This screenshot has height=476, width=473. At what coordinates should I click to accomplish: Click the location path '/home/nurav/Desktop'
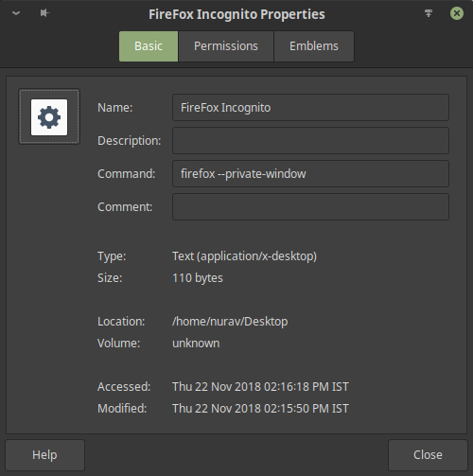230,322
